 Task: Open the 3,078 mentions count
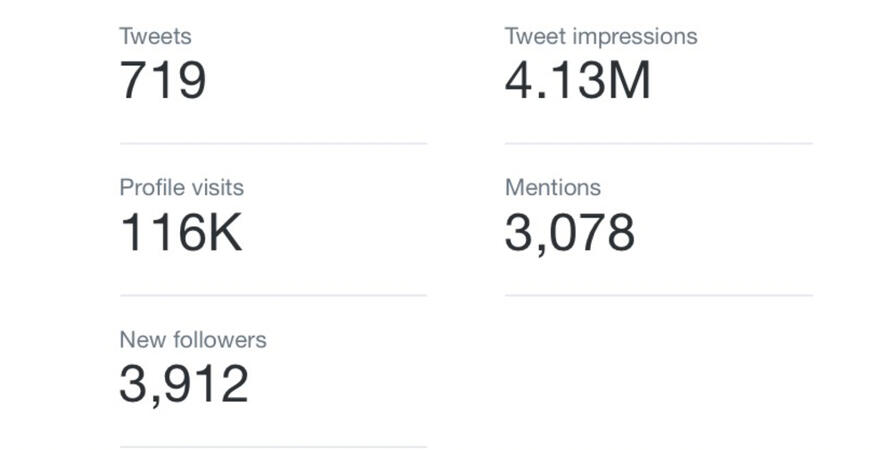(x=569, y=232)
